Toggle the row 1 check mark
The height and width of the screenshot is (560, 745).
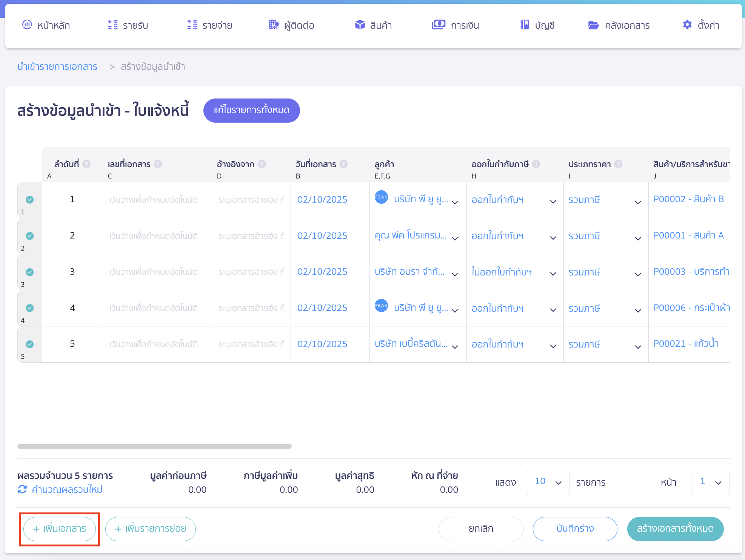(x=30, y=200)
